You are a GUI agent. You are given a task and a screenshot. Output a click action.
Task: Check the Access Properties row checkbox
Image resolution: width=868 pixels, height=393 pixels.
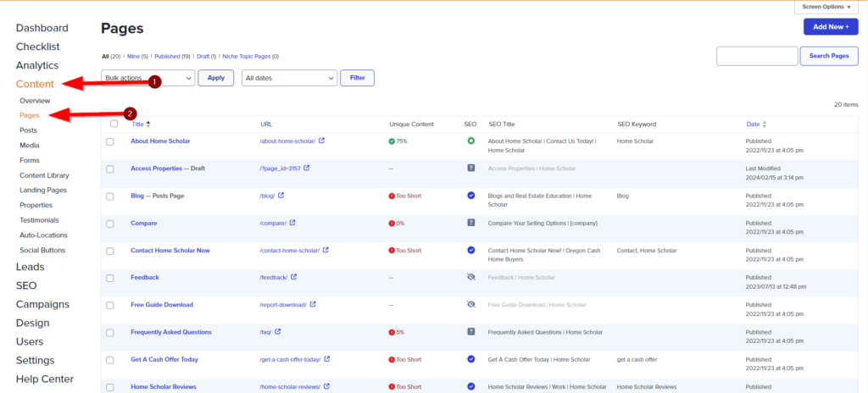click(110, 169)
